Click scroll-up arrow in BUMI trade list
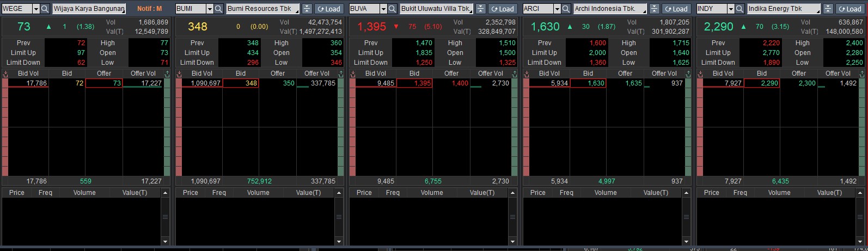The height and width of the screenshot is (251, 868). tap(339, 193)
